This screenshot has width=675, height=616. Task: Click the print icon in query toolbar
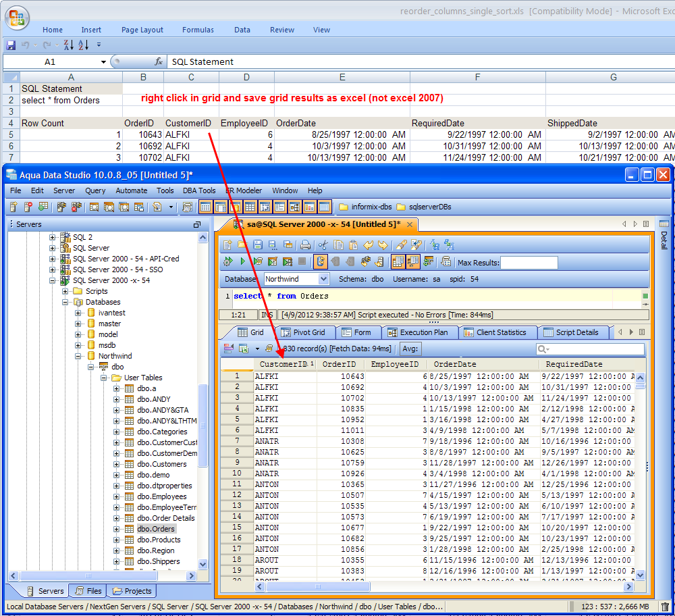click(x=305, y=245)
